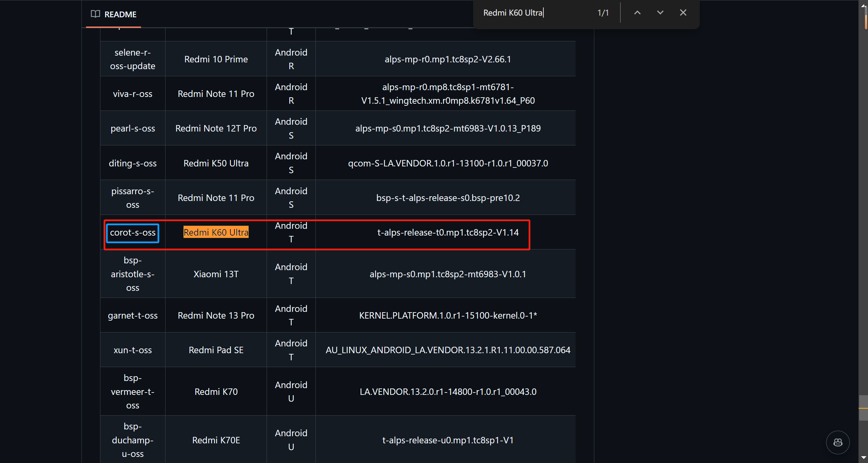Open the pearl-s-oss branch link
Image resolution: width=868 pixels, height=463 pixels.
pos(133,128)
